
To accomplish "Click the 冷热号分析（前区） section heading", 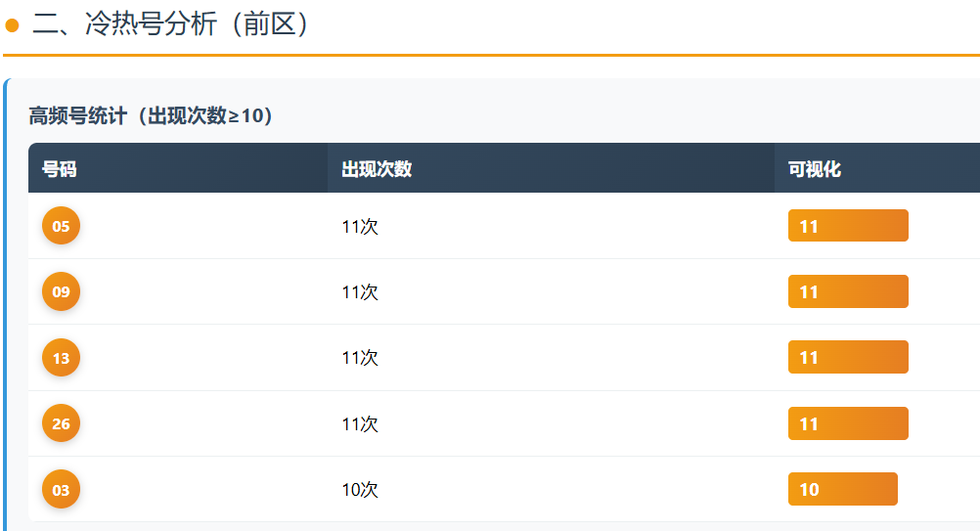I will tap(171, 24).
